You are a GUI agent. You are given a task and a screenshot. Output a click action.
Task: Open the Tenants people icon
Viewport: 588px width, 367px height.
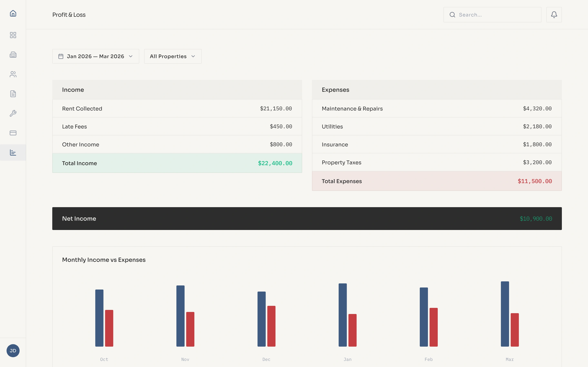pyautogui.click(x=13, y=74)
